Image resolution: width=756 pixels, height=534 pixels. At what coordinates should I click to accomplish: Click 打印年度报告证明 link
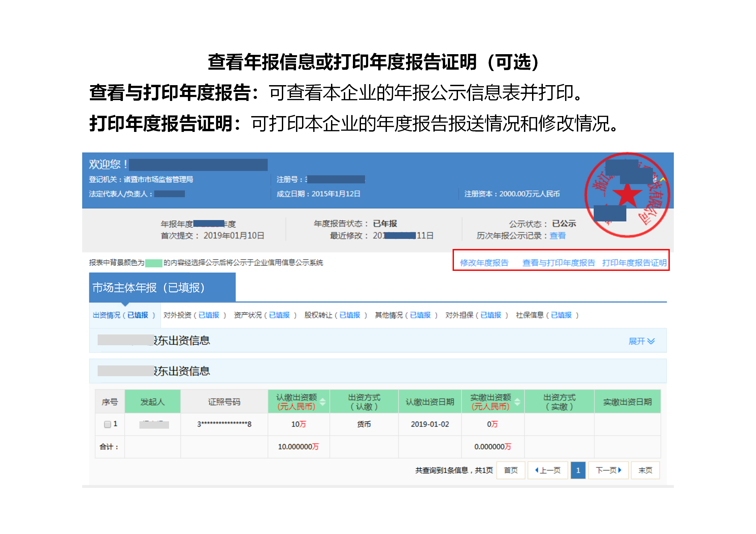[634, 263]
